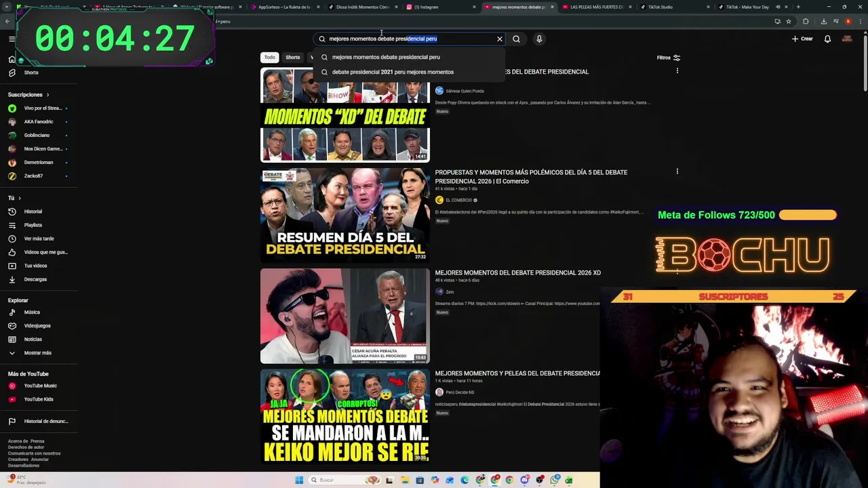Expand the Suscripciones section
The image size is (868, 488).
coord(28,94)
